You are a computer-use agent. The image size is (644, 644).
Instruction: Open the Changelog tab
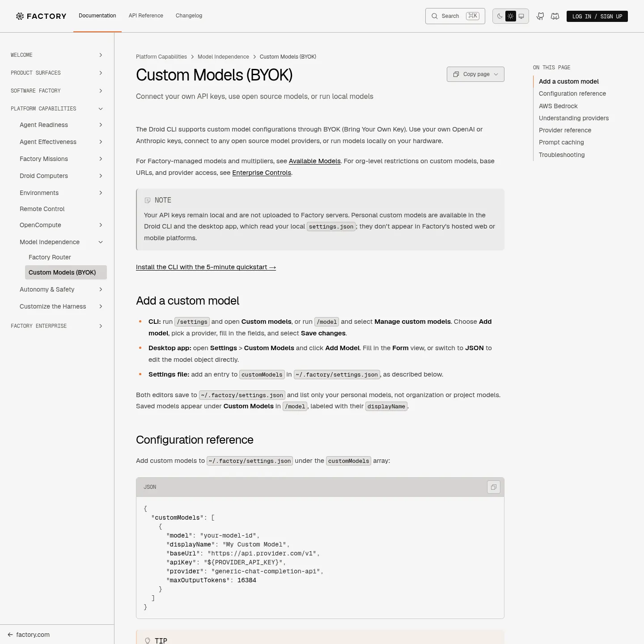pos(189,16)
